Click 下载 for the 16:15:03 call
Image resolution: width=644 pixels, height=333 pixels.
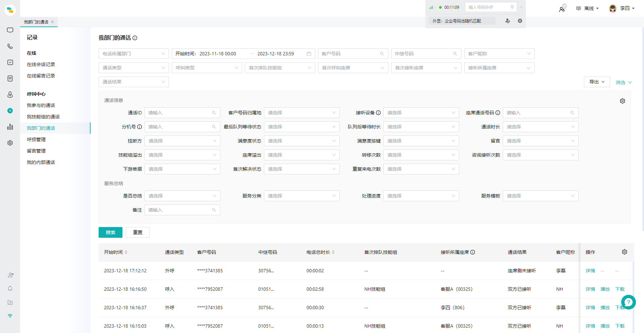click(x=620, y=326)
